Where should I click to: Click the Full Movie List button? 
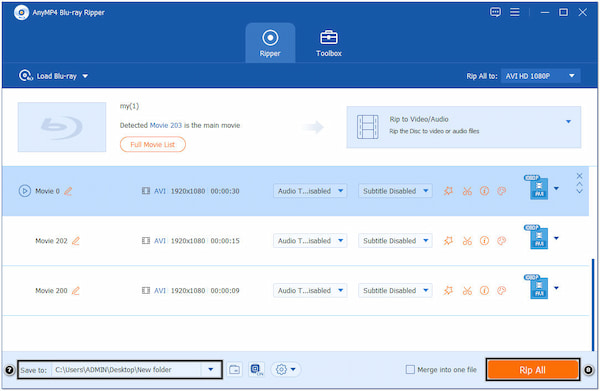click(153, 145)
